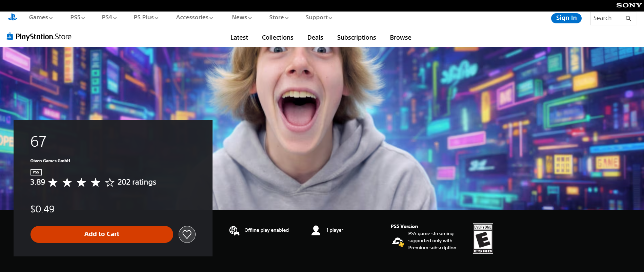Image resolution: width=644 pixels, height=272 pixels.
Task: Click the PlayStation logo icon
Action: pyautogui.click(x=13, y=17)
